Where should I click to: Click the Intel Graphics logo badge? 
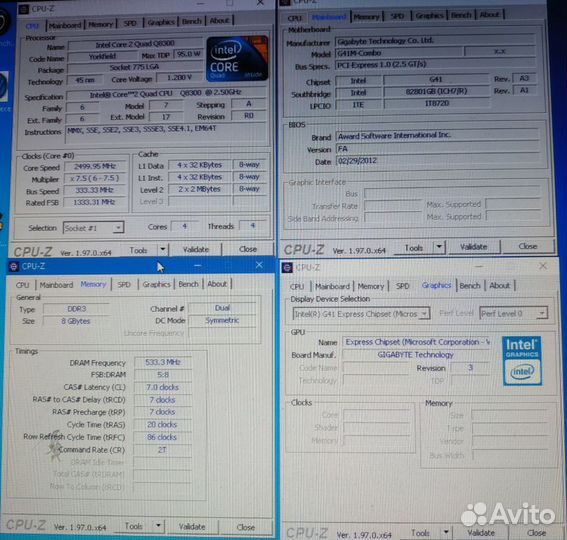(x=522, y=361)
